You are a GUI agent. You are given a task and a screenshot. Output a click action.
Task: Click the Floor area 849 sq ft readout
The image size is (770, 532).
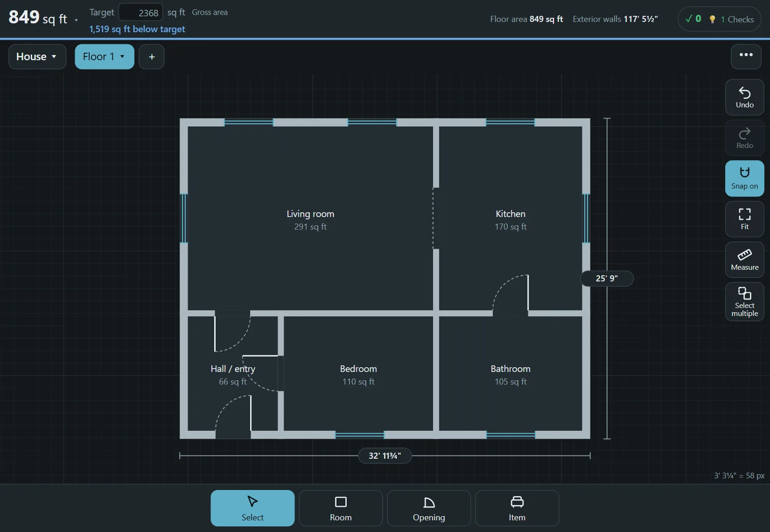point(526,19)
